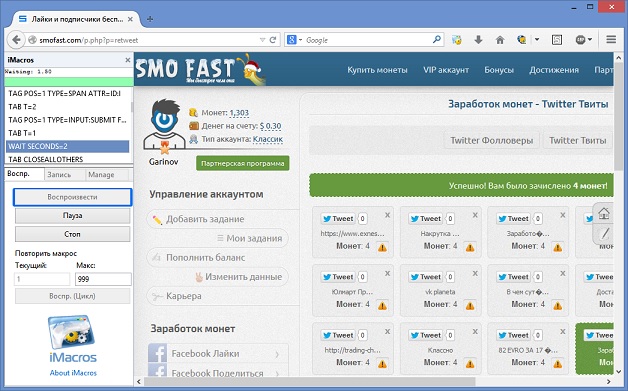Expand the dropdown arrow beside the globe icon
The height and width of the screenshot is (391, 628).
coord(537,40)
